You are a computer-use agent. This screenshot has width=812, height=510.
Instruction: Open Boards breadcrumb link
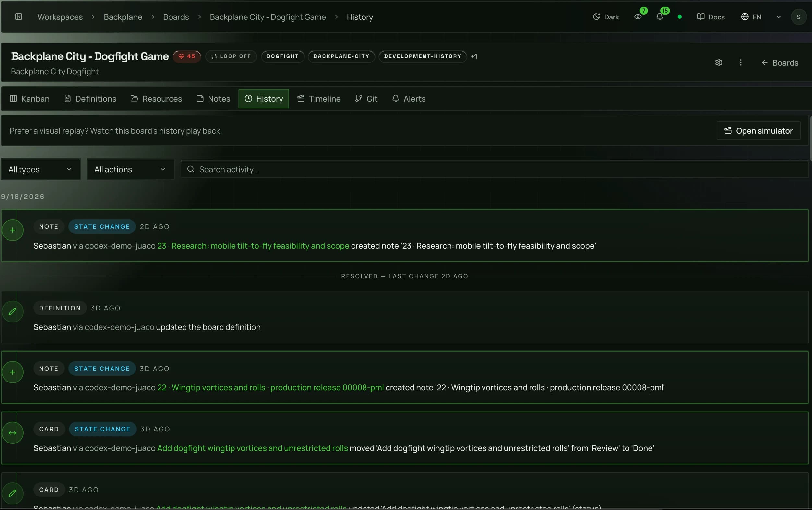176,17
